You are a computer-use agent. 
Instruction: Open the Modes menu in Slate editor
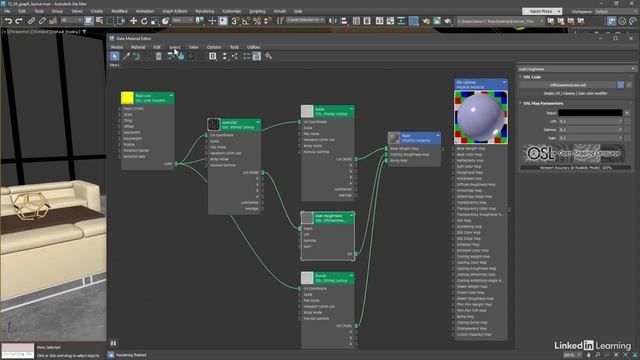pyautogui.click(x=117, y=47)
